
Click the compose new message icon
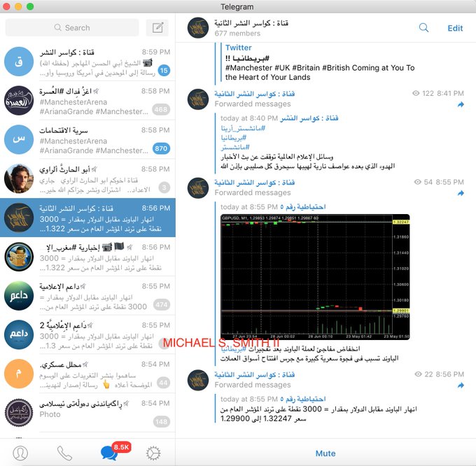pyautogui.click(x=157, y=27)
